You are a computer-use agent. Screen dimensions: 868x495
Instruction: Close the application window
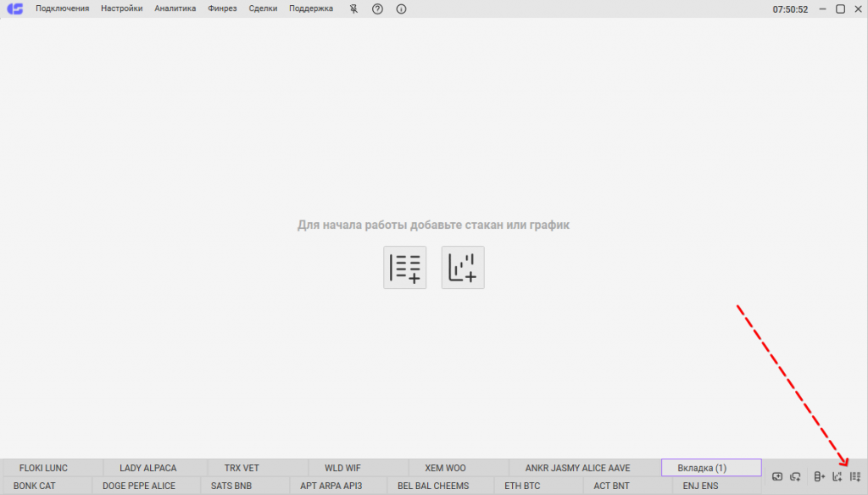click(858, 8)
